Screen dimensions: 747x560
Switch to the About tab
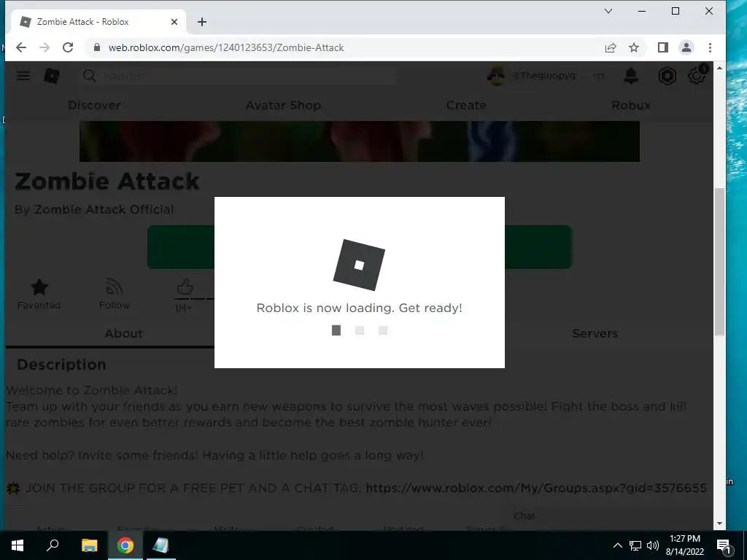(123, 333)
